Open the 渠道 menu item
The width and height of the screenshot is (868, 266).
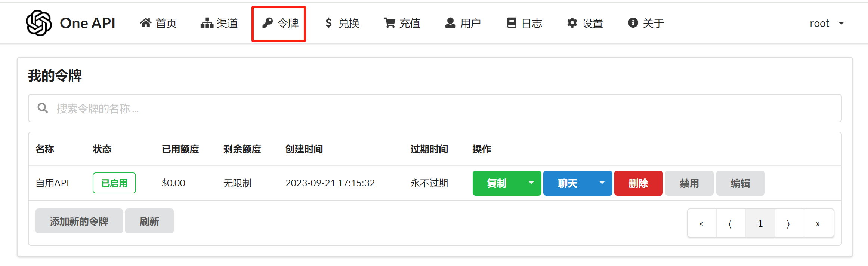point(219,23)
